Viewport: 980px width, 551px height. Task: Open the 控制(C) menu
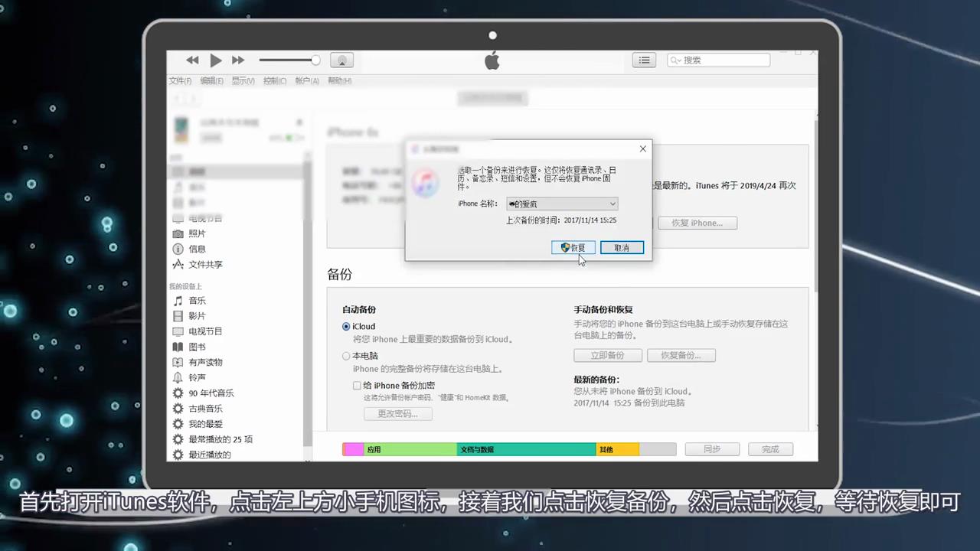tap(275, 80)
